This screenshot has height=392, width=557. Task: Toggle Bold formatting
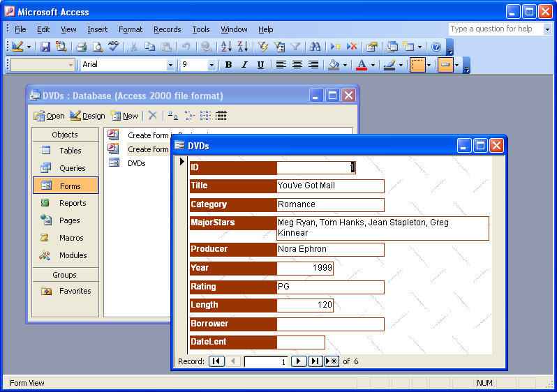tap(228, 65)
